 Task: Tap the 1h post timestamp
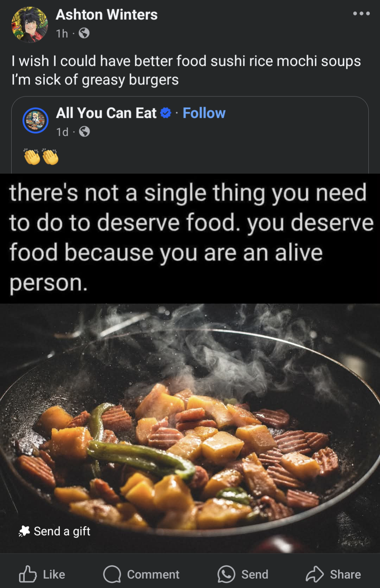[62, 33]
